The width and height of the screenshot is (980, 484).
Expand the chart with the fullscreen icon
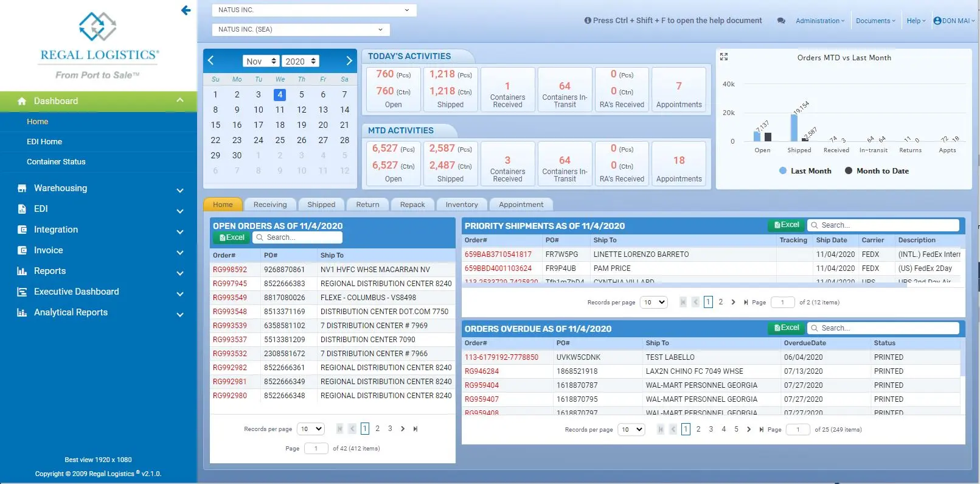tap(724, 57)
